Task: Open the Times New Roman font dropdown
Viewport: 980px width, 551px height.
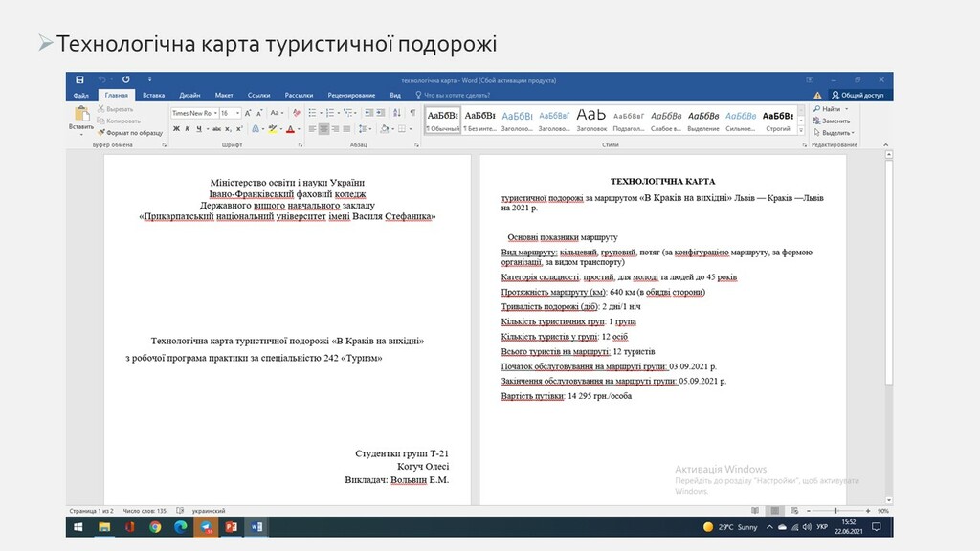Action: [214, 113]
